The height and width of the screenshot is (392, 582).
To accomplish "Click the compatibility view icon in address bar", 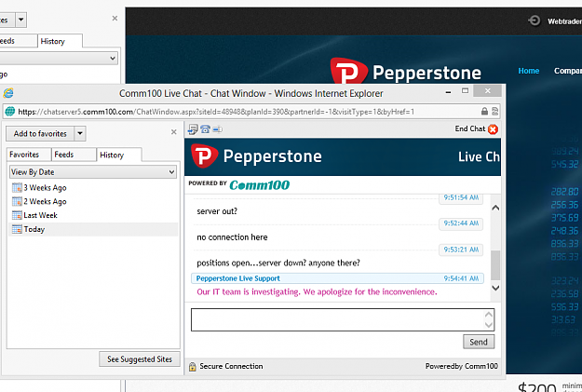I will 494,112.
